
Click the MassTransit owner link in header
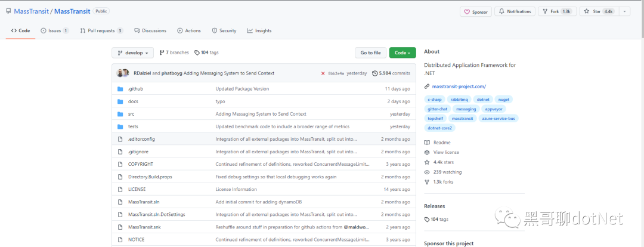click(x=31, y=11)
